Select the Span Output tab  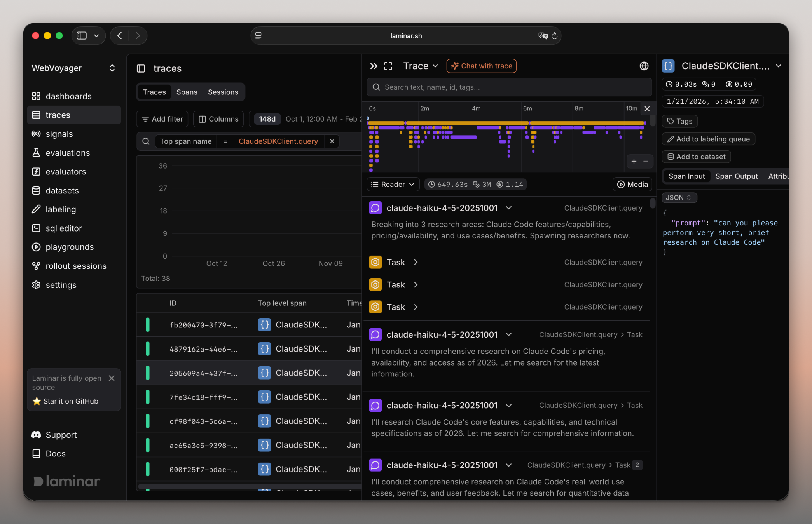pos(736,176)
